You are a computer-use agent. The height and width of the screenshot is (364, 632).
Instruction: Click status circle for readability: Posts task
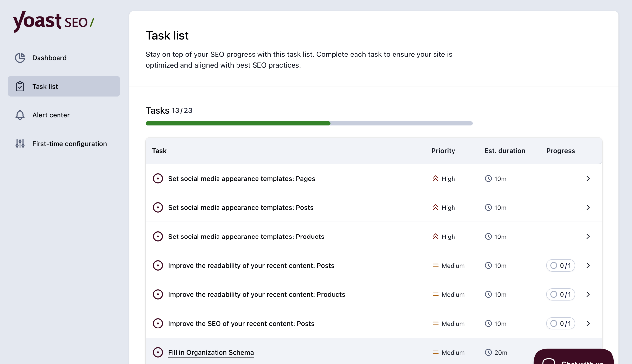158,266
